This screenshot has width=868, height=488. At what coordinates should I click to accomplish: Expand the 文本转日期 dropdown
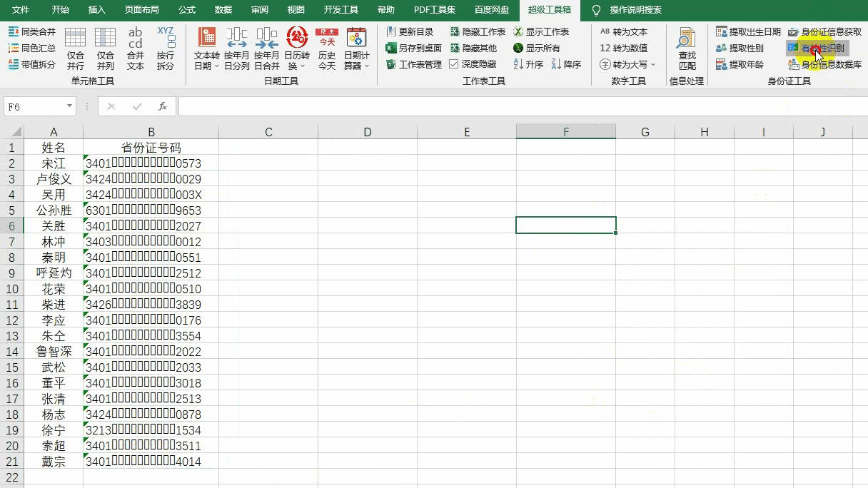pyautogui.click(x=217, y=66)
